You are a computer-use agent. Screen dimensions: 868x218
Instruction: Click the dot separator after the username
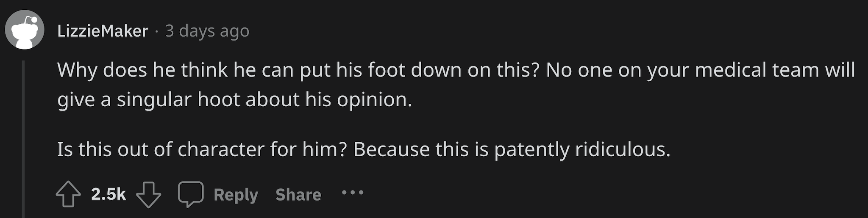pos(156,31)
